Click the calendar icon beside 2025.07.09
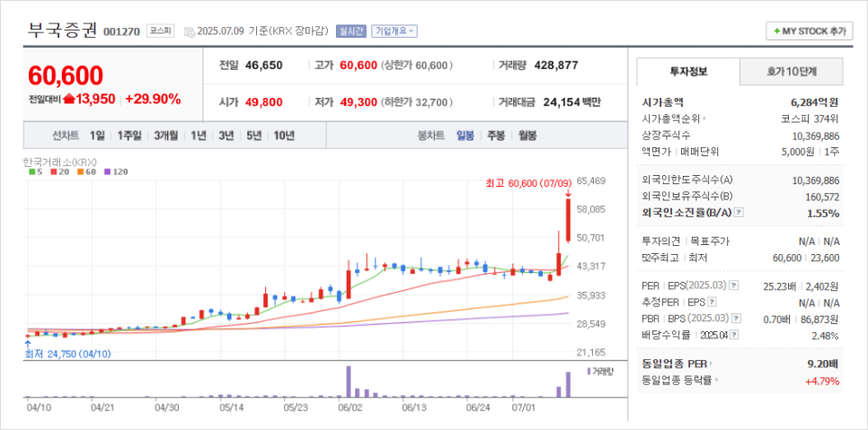Screen dimensions: 868x430 (189, 31)
